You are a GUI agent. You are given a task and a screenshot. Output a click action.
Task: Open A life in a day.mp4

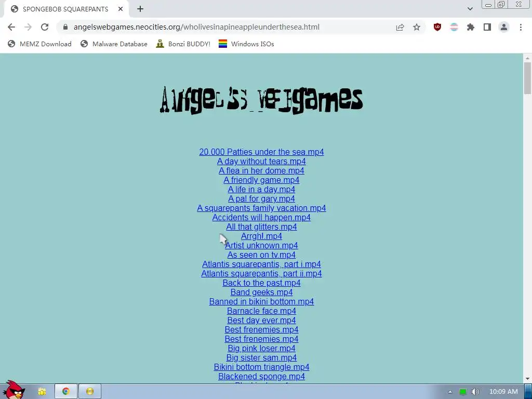point(261,189)
